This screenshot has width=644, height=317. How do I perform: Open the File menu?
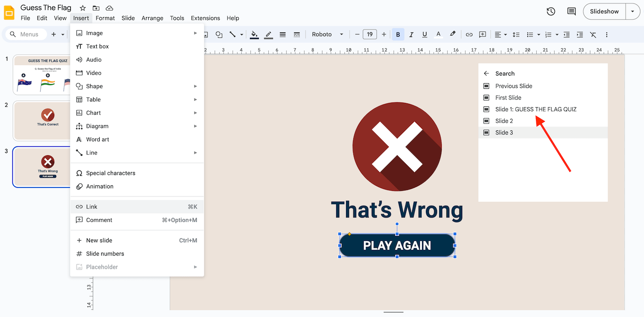tap(25, 18)
